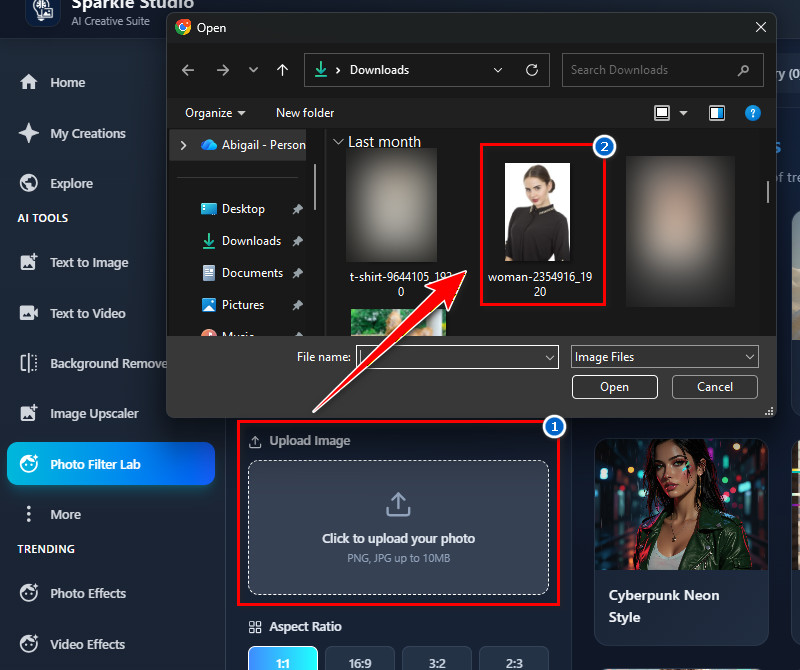
Task: Toggle the preview pane icon
Action: (717, 113)
